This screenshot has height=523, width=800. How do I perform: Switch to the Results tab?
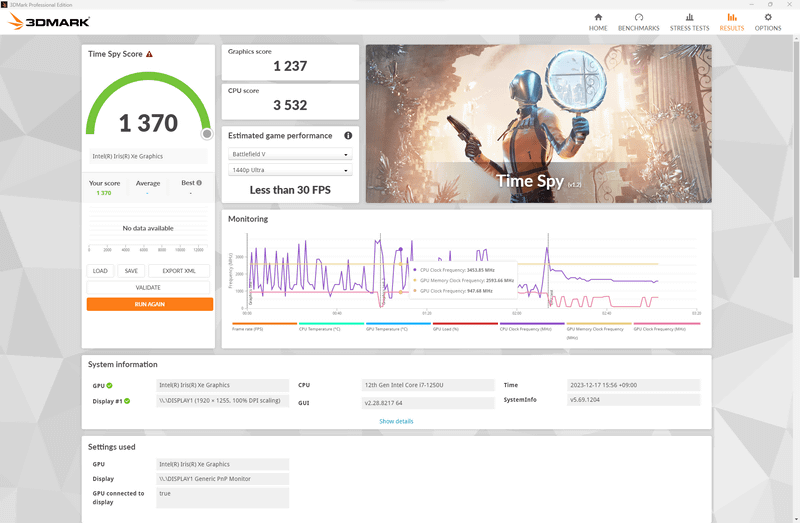coord(732,22)
